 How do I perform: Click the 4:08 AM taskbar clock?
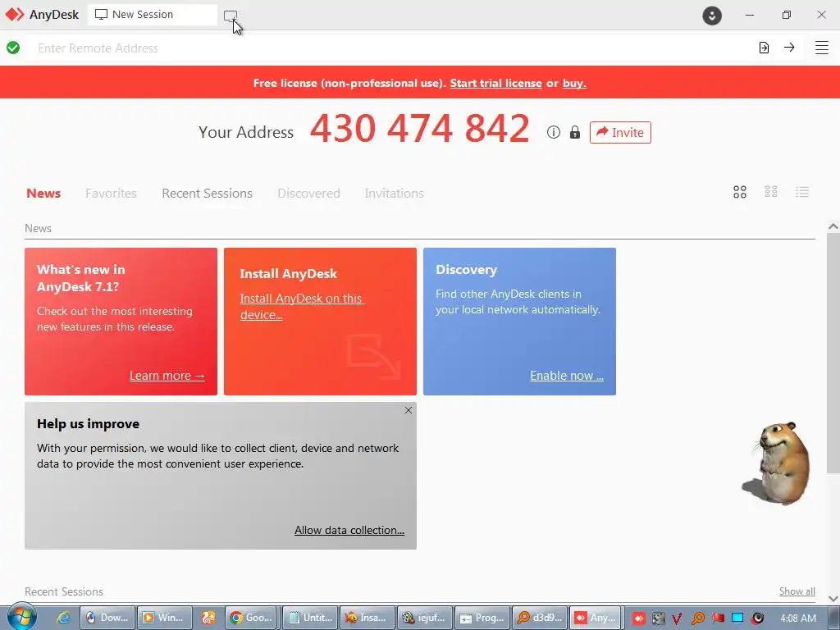(798, 618)
